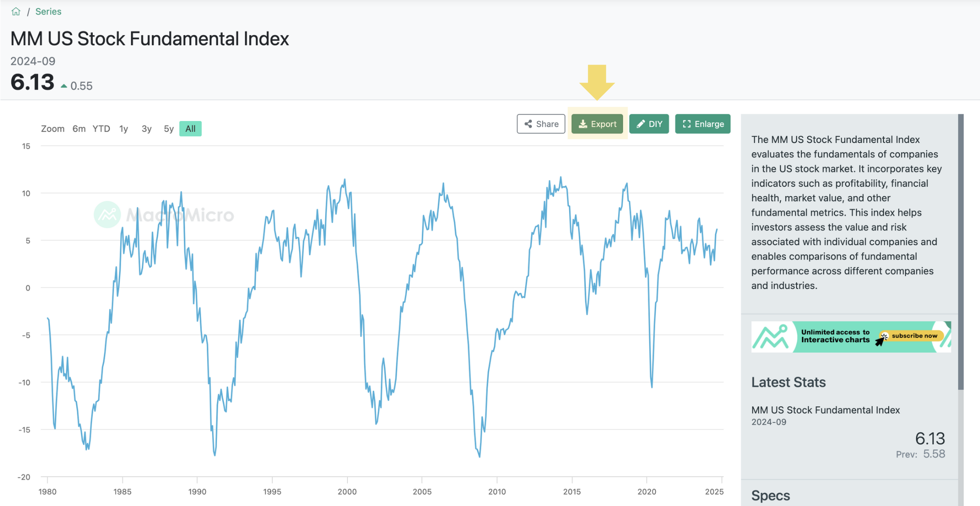Set chart zoom to 1y
This screenshot has height=506, width=980.
click(124, 128)
